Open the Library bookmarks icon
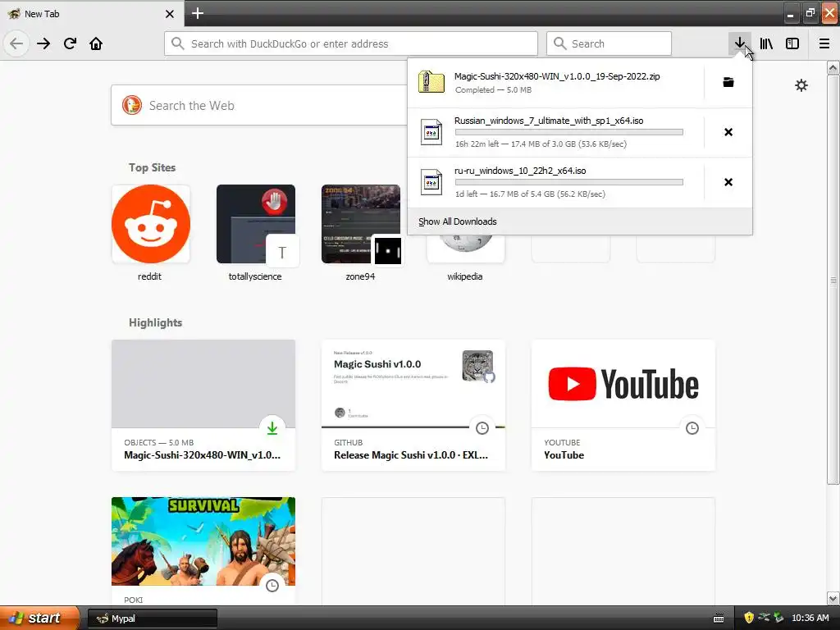This screenshot has height=630, width=840. [766, 43]
